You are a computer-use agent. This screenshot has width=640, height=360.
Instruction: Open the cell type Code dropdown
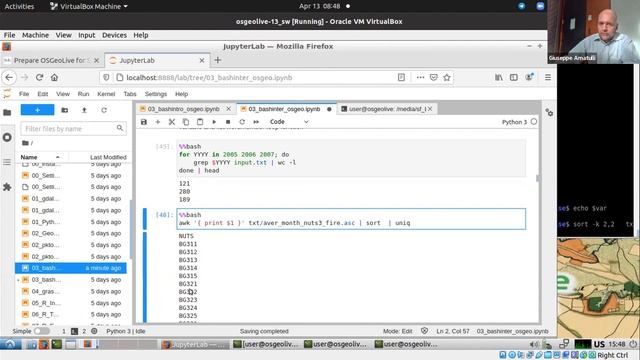click(289, 122)
